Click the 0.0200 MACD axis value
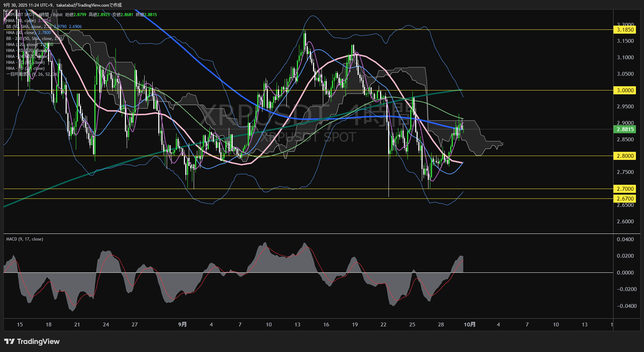This screenshot has height=352, width=644. (625, 256)
